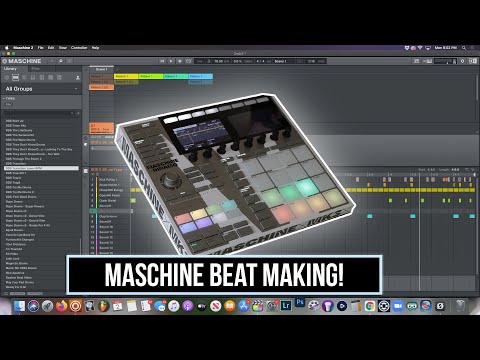This screenshot has height=360, width=480.
Task: Open the Help menu
Action: [x=95, y=48]
